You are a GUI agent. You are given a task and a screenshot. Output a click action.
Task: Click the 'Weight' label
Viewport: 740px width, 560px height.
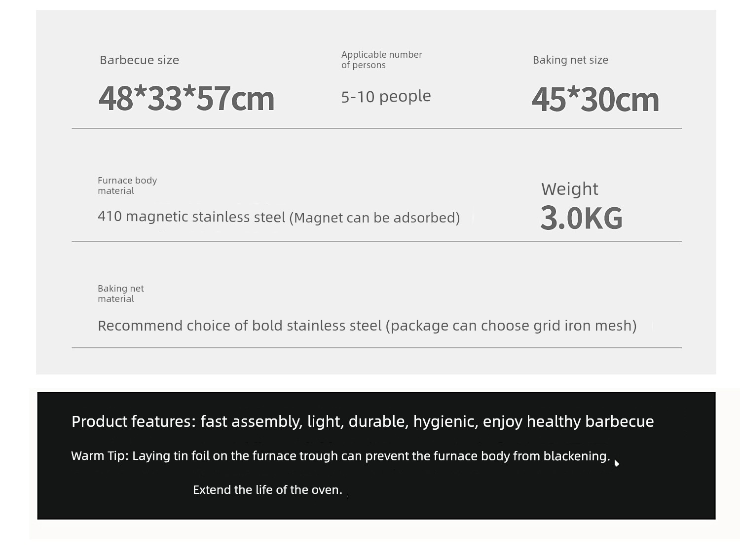coord(569,189)
